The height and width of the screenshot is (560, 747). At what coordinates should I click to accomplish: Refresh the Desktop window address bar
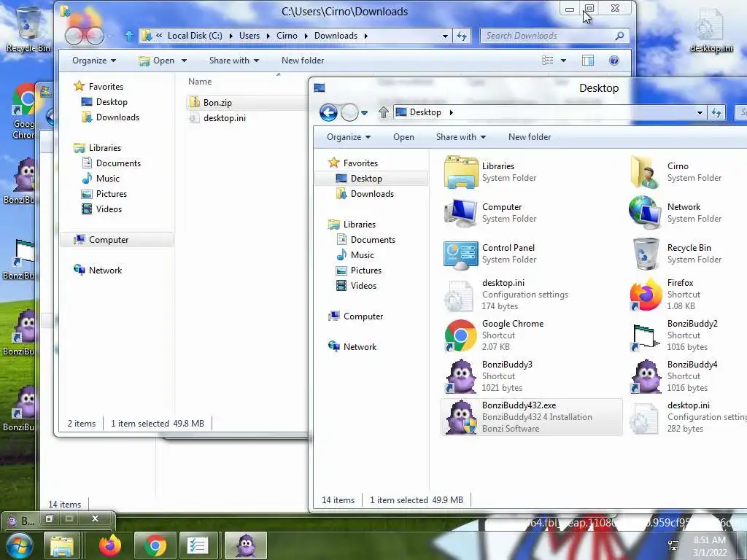716,112
